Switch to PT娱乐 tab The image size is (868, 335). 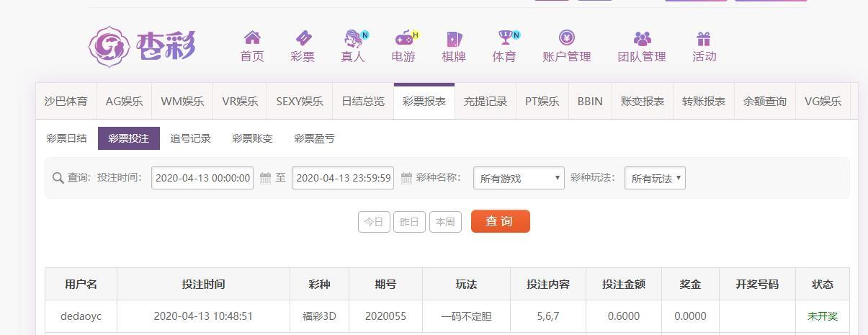point(542,102)
